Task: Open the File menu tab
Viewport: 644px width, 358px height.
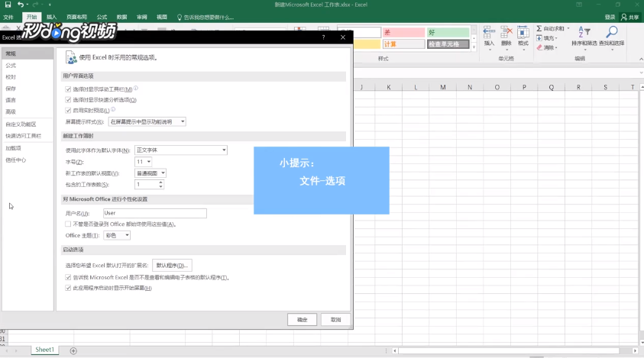Action: 8,18
